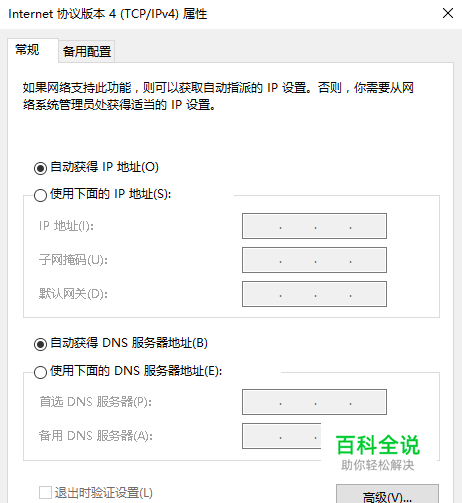Viewport: 462px width, 503px height.
Task: Click the last octet of IP 地址 field
Action: 368,226
